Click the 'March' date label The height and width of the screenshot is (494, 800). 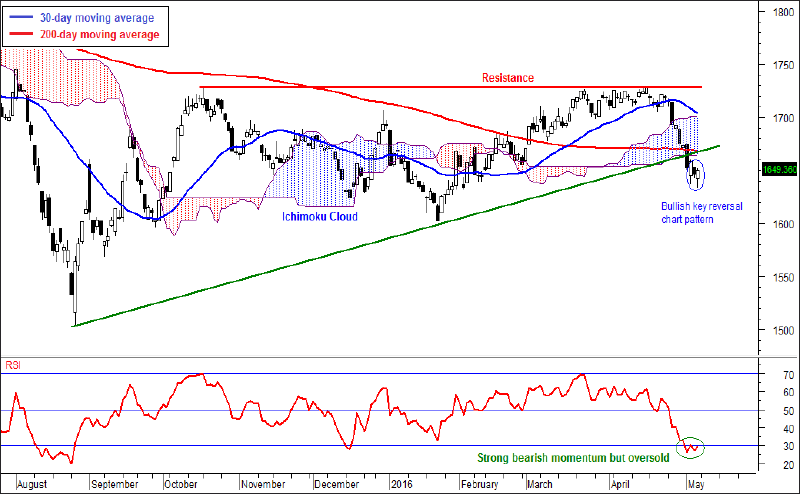click(x=539, y=484)
